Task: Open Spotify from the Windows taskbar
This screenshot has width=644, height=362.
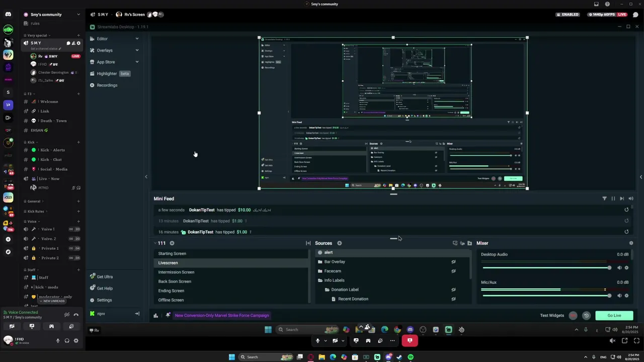Action: (x=411, y=357)
